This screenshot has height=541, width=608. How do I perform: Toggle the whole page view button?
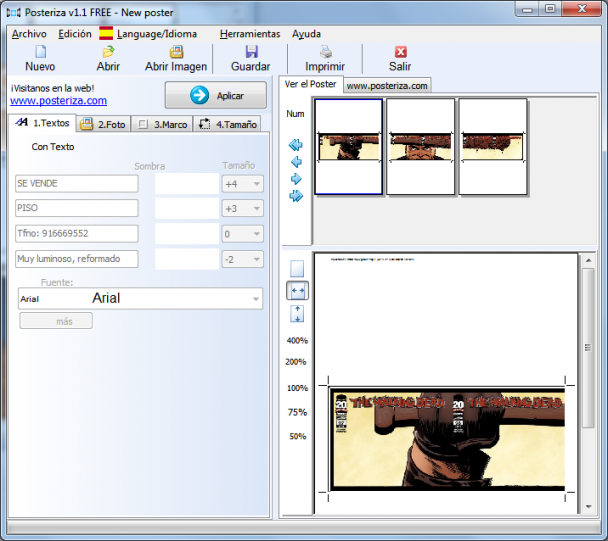click(297, 268)
